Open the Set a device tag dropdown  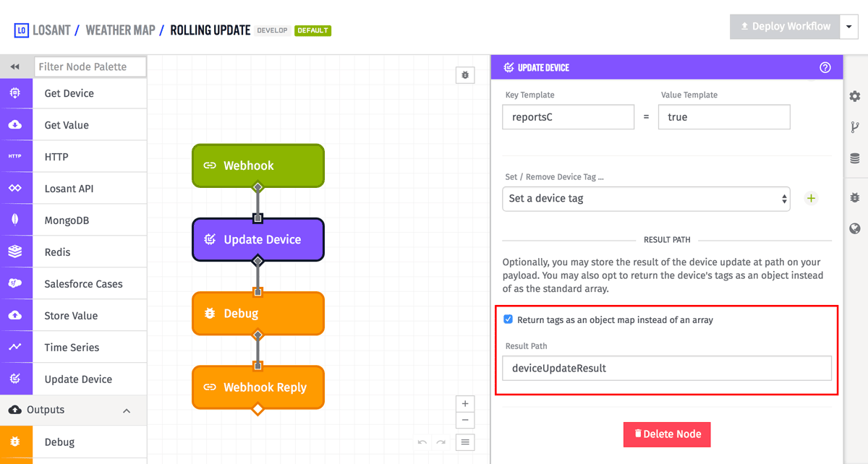coord(646,198)
